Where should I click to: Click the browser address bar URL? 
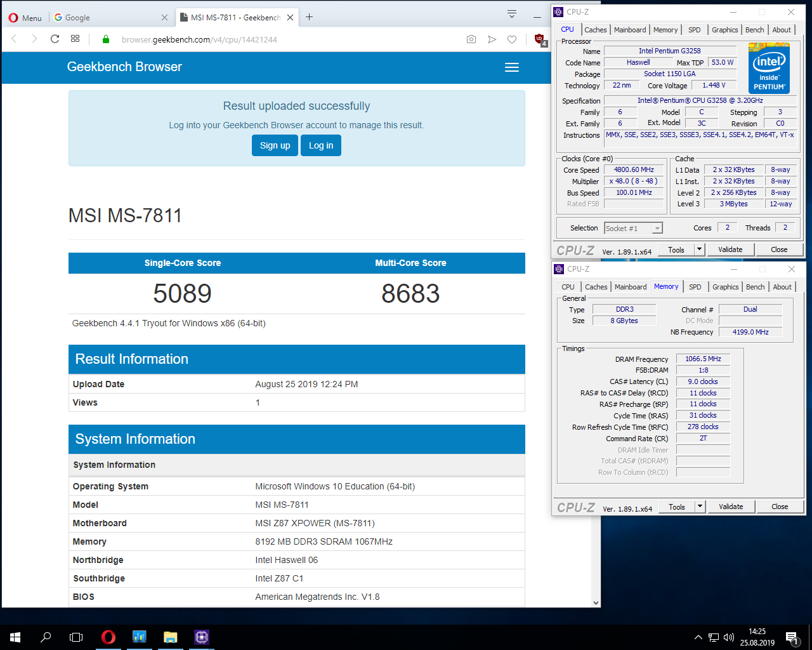click(x=199, y=39)
